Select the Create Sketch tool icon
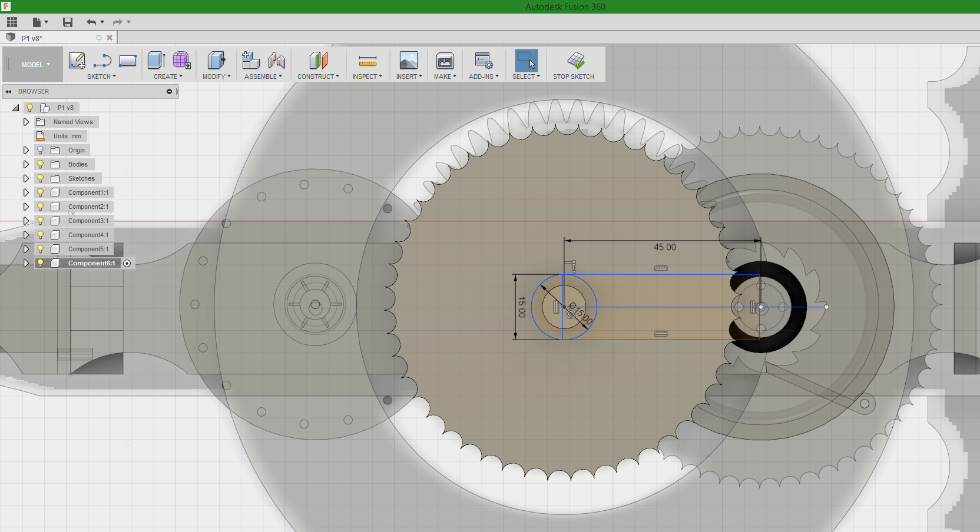Viewport: 980px width, 532px height. click(x=77, y=60)
